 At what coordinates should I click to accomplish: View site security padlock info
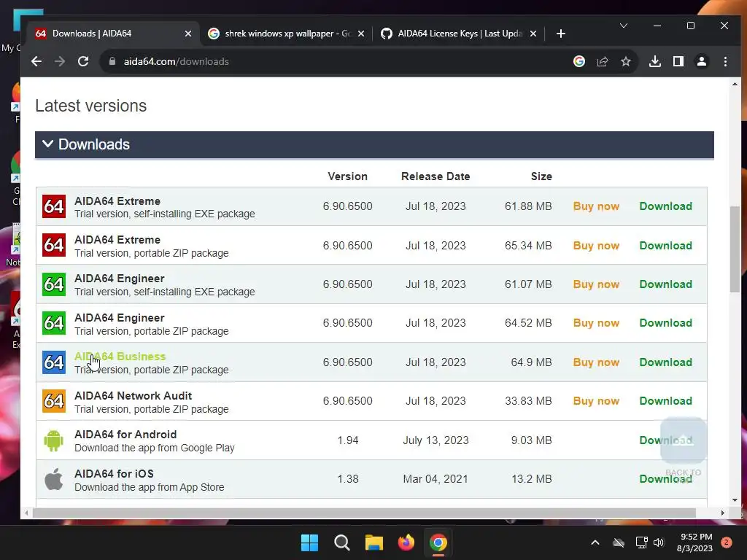click(x=112, y=61)
